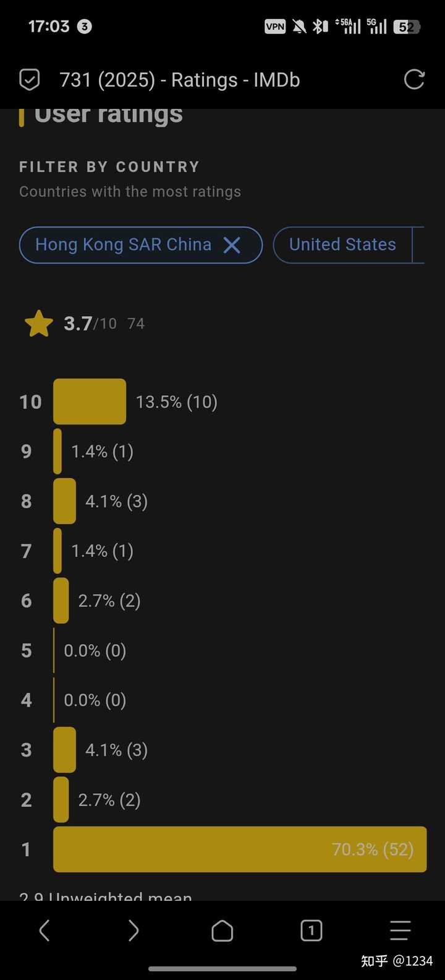Select the 8-star rating bar
The width and height of the screenshot is (445, 980).
tap(65, 501)
